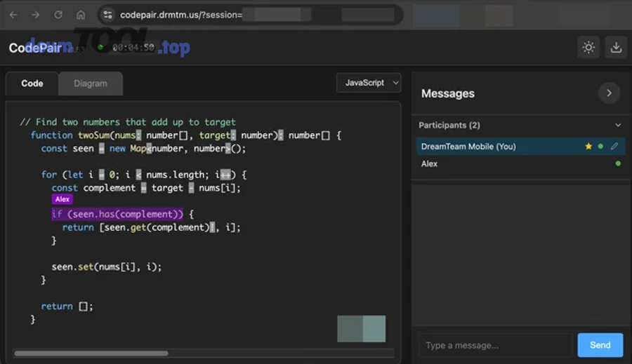The image size is (632, 364).
Task: Collapse the Participants (2) section chevron
Action: [618, 126]
